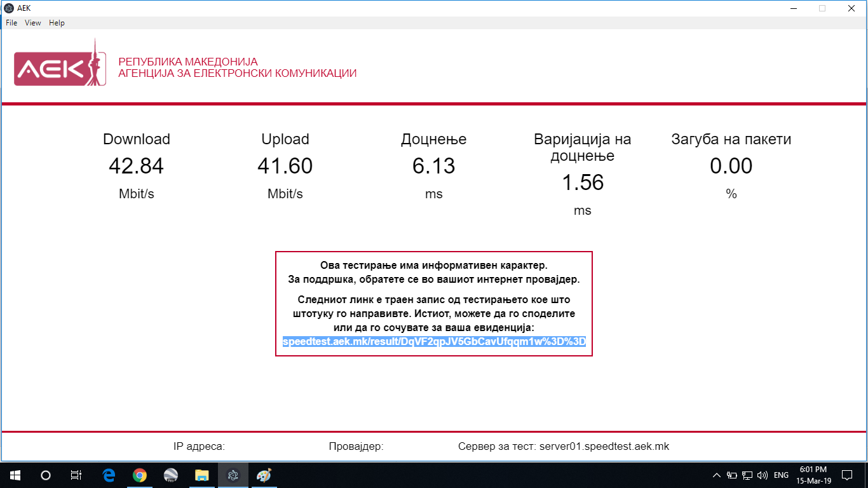Click the network status tray icon
This screenshot has width=868, height=488.
tap(747, 475)
